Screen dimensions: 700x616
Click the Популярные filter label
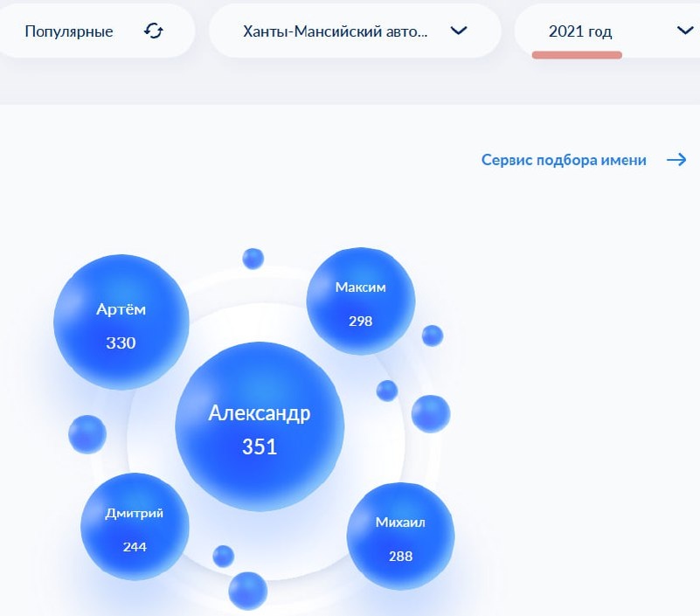[x=69, y=31]
